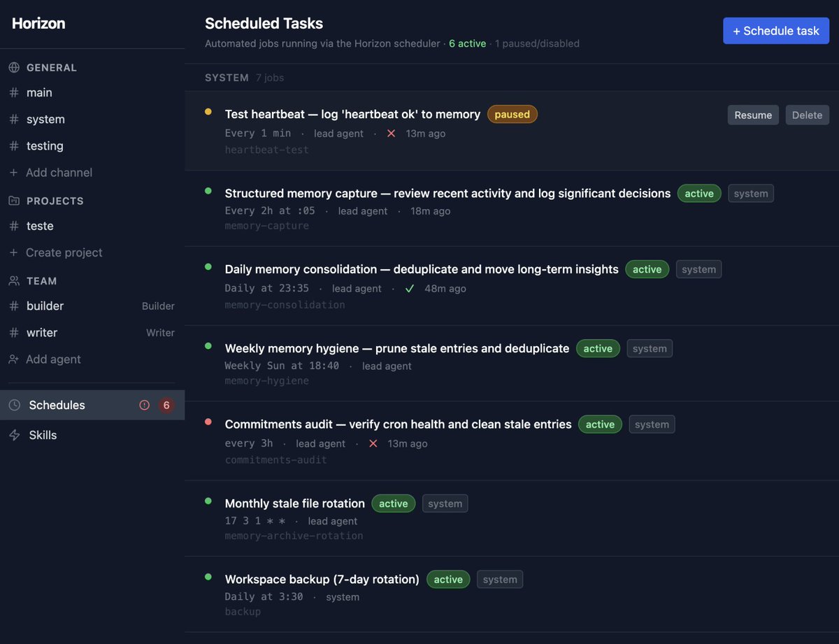The width and height of the screenshot is (839, 644).
Task: Click the Daily memory consolidation job title
Action: click(x=422, y=269)
